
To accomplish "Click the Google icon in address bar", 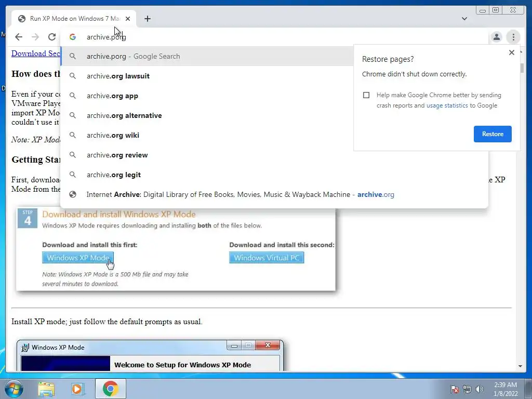I will tap(73, 37).
